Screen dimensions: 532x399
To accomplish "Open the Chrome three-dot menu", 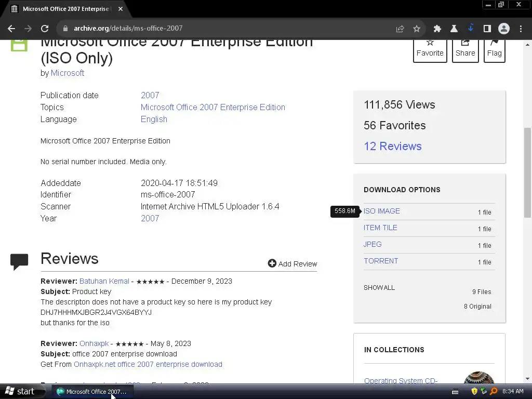I will tap(521, 29).
